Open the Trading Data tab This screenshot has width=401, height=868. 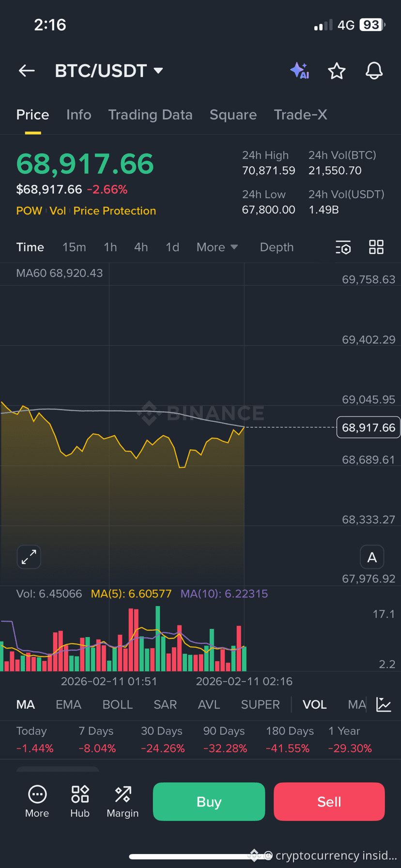(x=150, y=115)
